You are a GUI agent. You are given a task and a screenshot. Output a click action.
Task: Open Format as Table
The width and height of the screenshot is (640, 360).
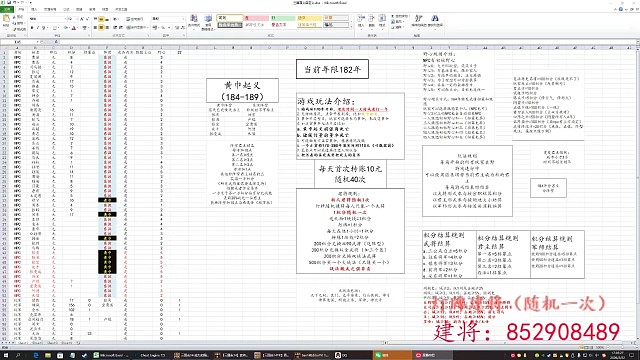point(208,22)
